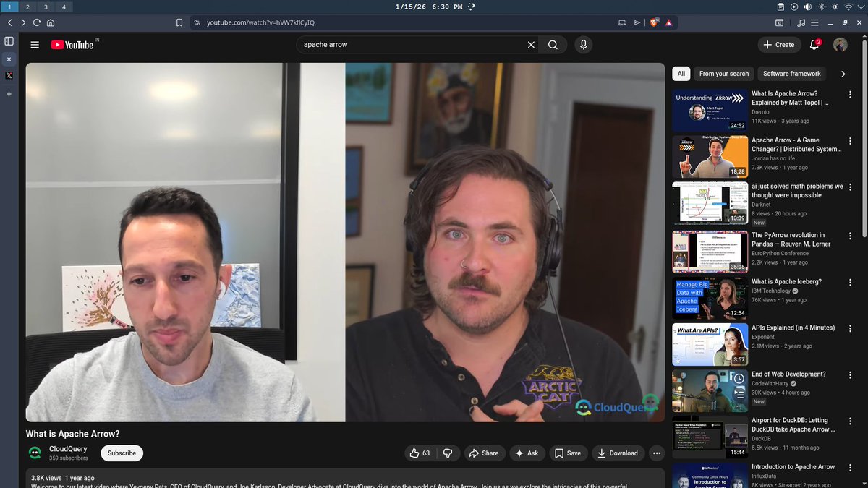Open options for ai solved math video
Image resolution: width=868 pixels, height=488 pixels.
[x=851, y=187]
